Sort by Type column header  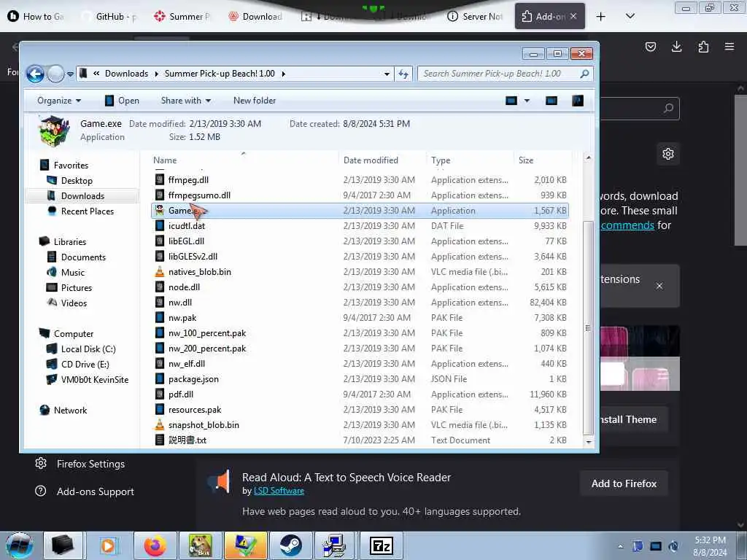click(x=470, y=160)
